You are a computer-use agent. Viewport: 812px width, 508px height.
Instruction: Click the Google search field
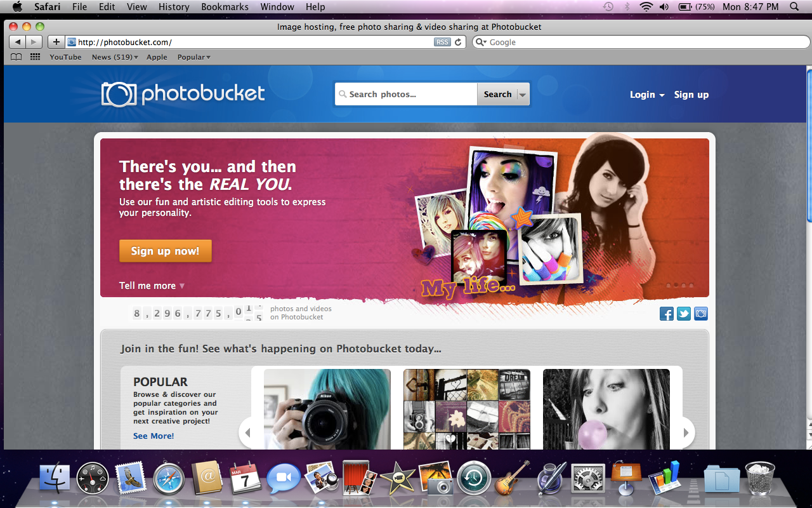click(641, 42)
